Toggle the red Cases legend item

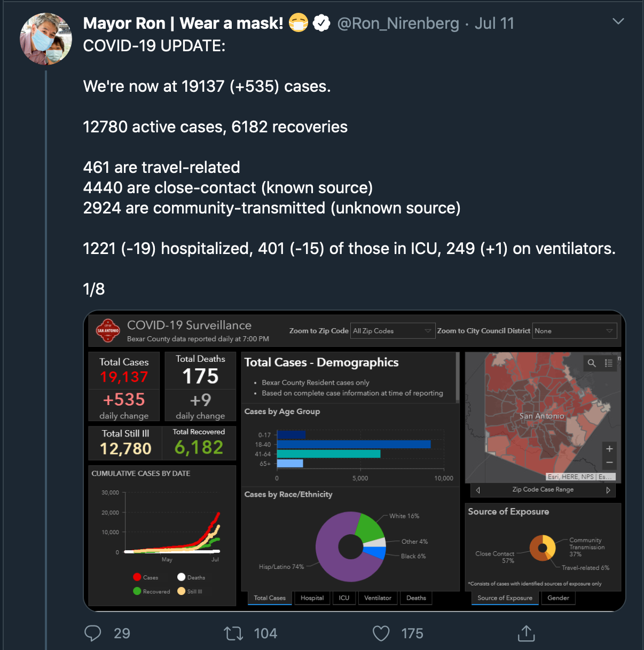tap(145, 577)
